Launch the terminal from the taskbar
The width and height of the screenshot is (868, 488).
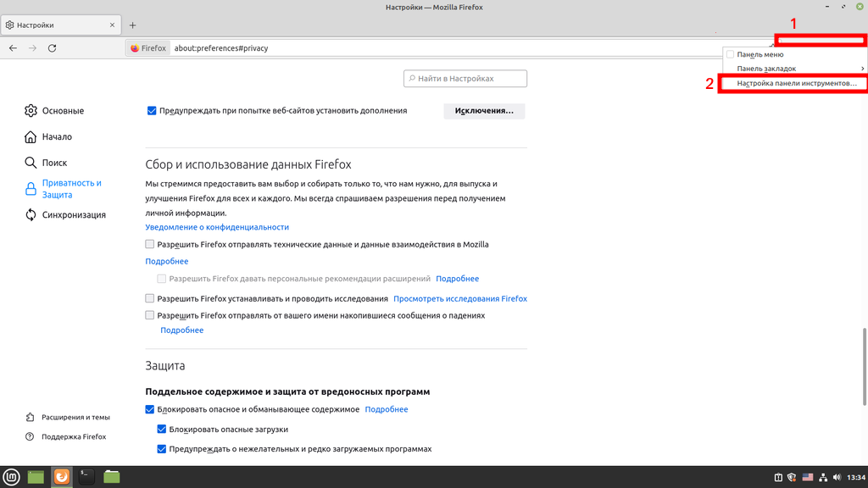coord(86,477)
